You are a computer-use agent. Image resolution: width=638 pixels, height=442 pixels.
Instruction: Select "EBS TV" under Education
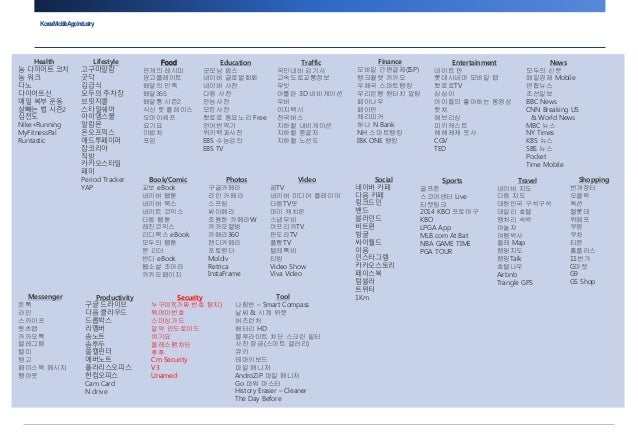[x=213, y=149]
